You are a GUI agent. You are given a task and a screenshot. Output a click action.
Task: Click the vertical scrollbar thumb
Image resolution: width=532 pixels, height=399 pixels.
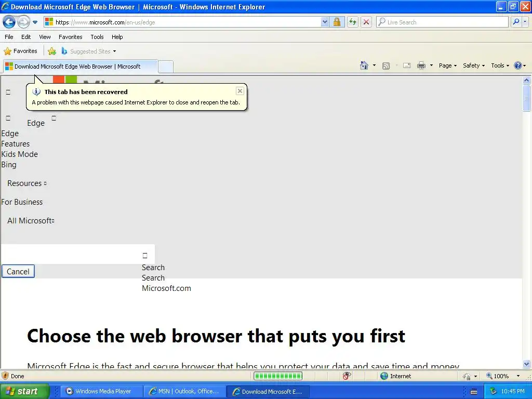pyautogui.click(x=527, y=98)
